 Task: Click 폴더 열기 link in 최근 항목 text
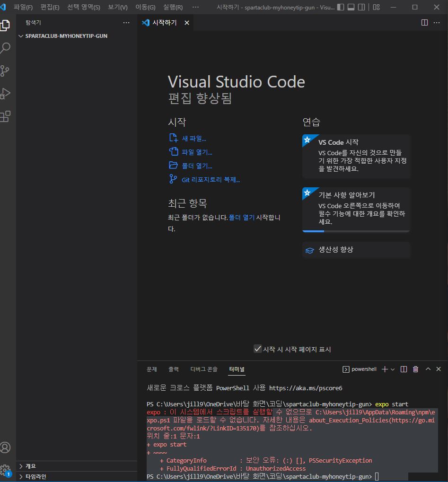242,218
